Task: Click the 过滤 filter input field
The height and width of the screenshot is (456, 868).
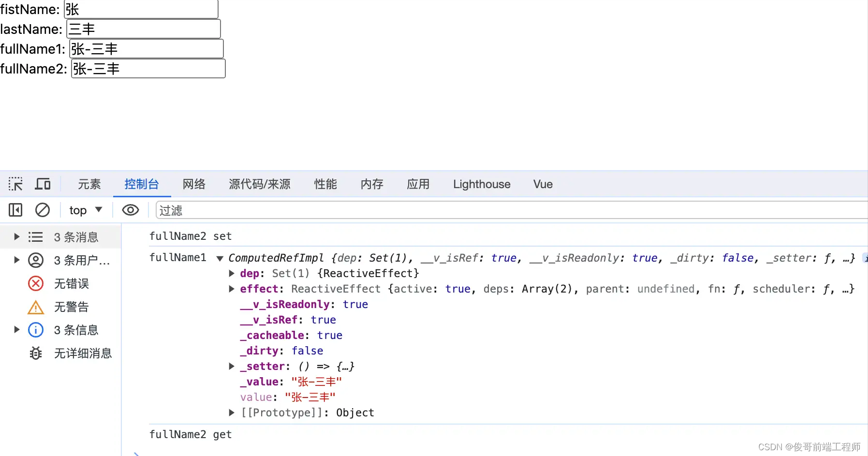Action: click(x=512, y=210)
